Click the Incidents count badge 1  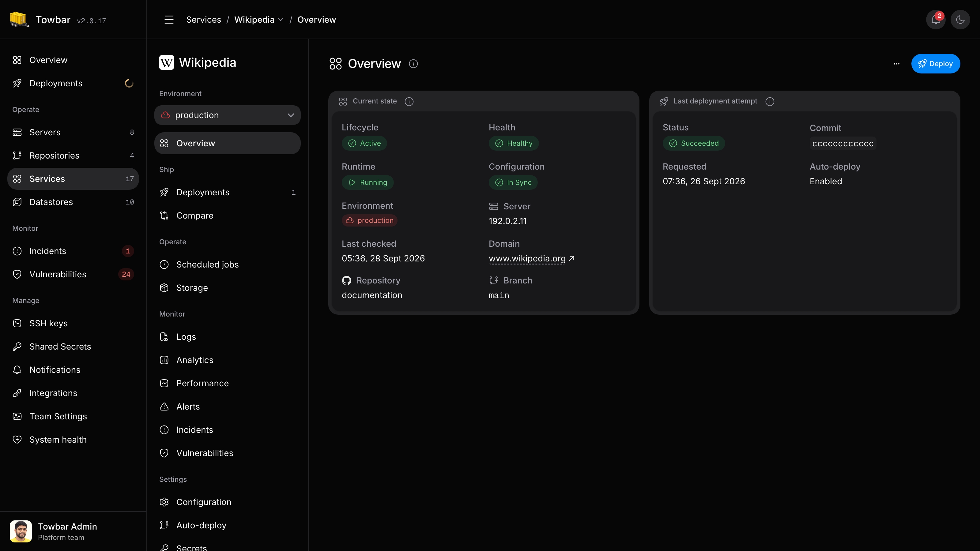pyautogui.click(x=128, y=251)
